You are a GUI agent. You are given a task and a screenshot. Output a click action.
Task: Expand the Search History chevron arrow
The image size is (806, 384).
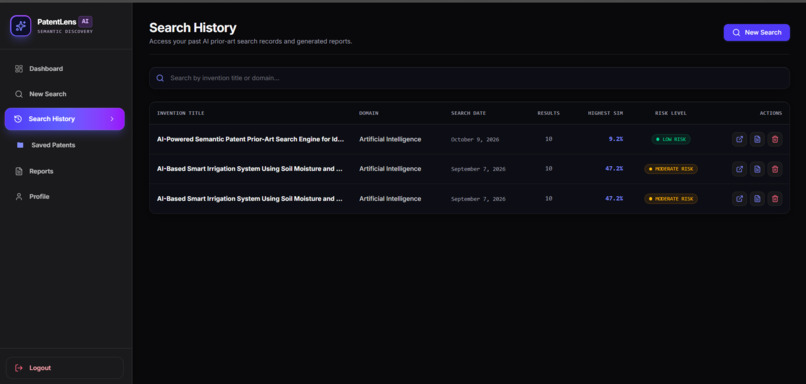click(x=112, y=119)
